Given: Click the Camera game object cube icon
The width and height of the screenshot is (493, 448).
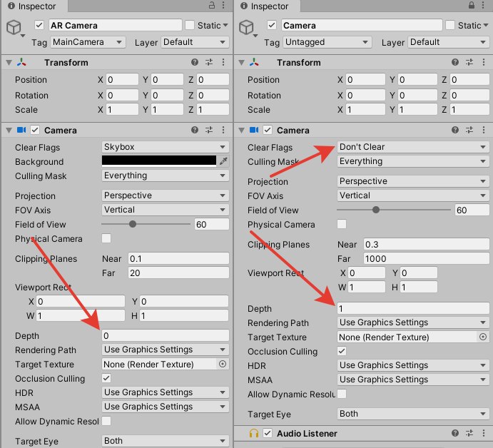Looking at the screenshot, I should tap(246, 27).
